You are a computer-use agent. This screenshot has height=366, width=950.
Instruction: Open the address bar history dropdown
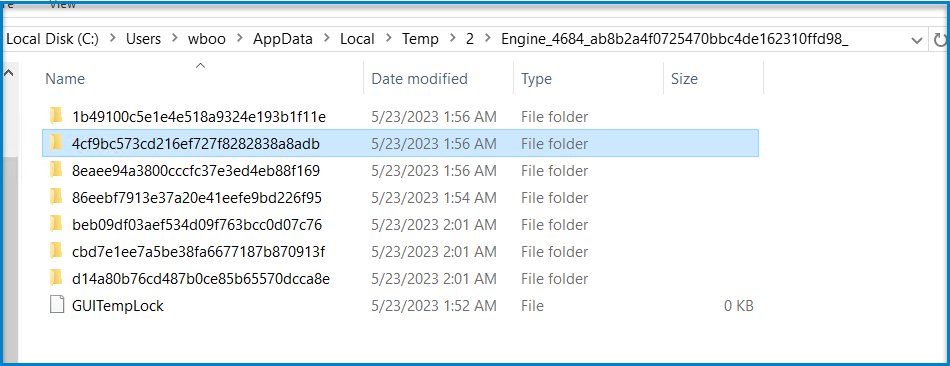pyautogui.click(x=917, y=40)
